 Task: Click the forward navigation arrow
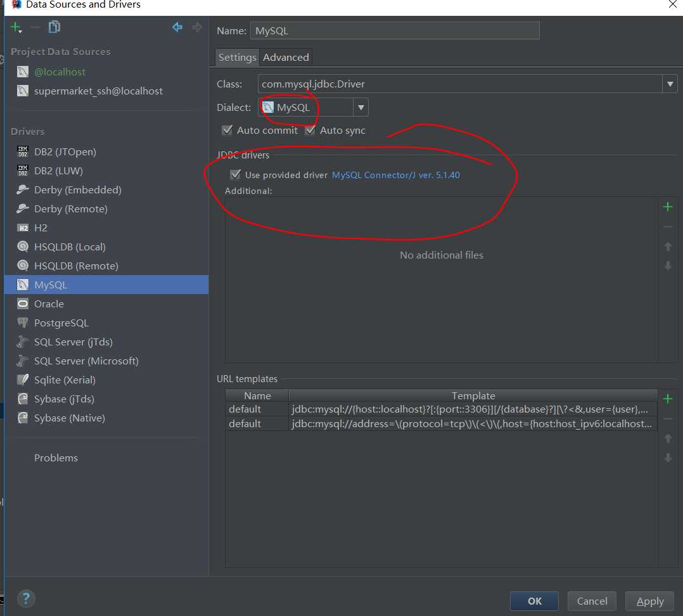[197, 27]
